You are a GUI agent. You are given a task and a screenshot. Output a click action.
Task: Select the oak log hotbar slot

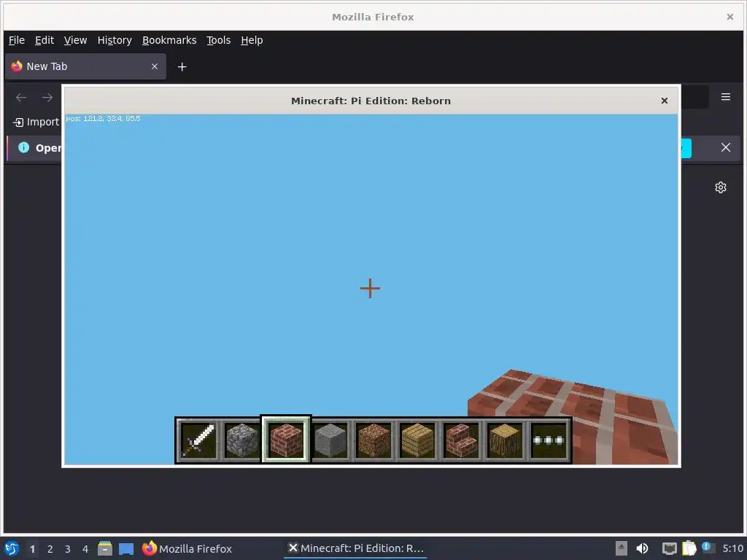(505, 440)
